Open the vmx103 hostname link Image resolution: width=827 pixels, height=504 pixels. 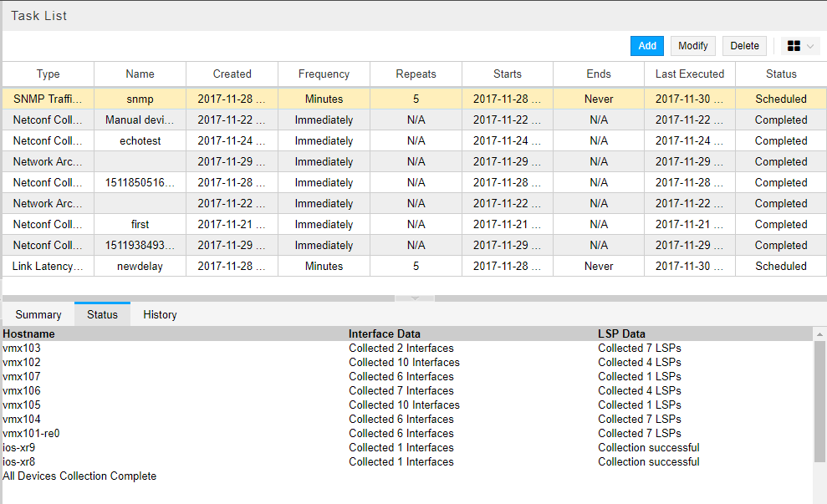21,348
